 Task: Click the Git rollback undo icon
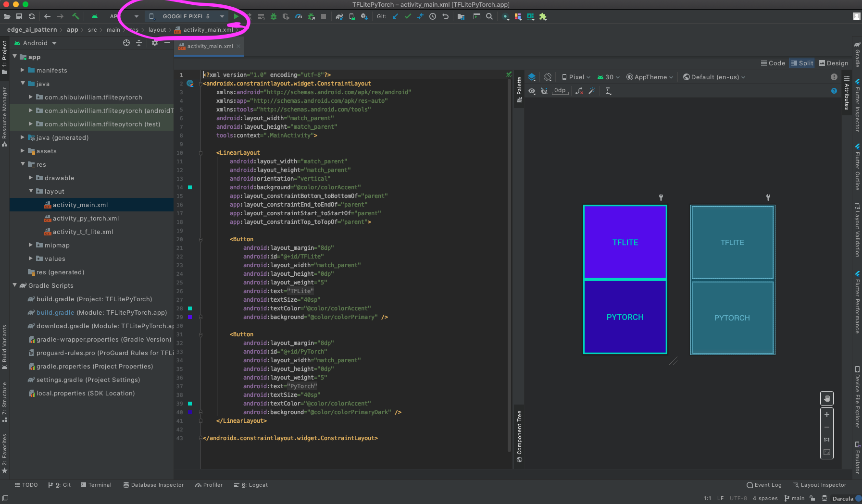(x=445, y=16)
